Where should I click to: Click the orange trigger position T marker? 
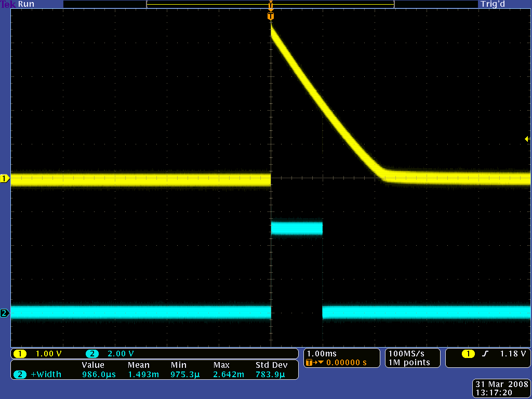pyautogui.click(x=270, y=16)
